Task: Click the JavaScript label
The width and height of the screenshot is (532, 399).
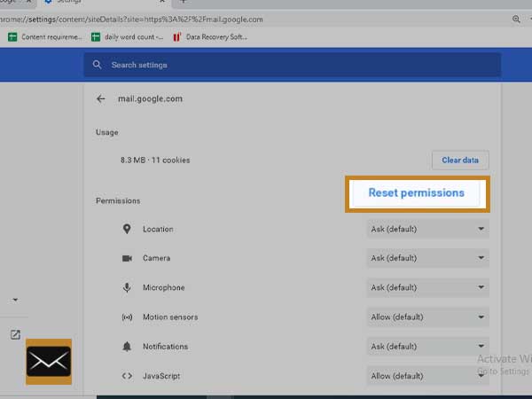Action: coord(161,376)
